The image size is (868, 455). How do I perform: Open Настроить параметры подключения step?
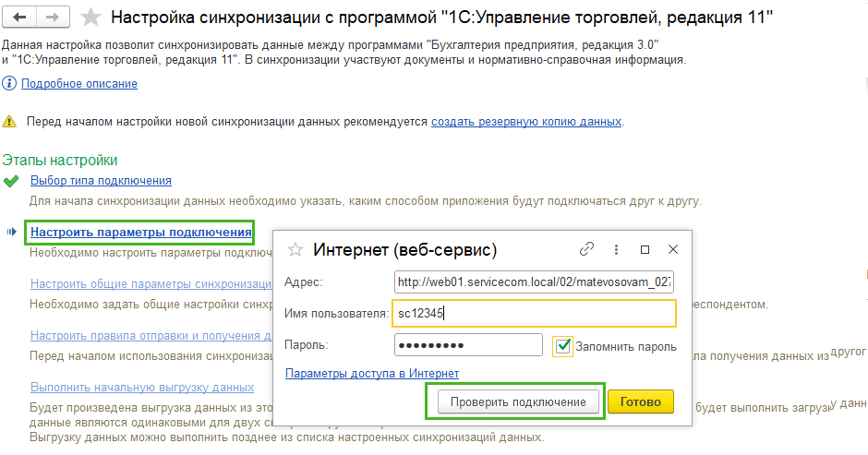[x=141, y=232]
